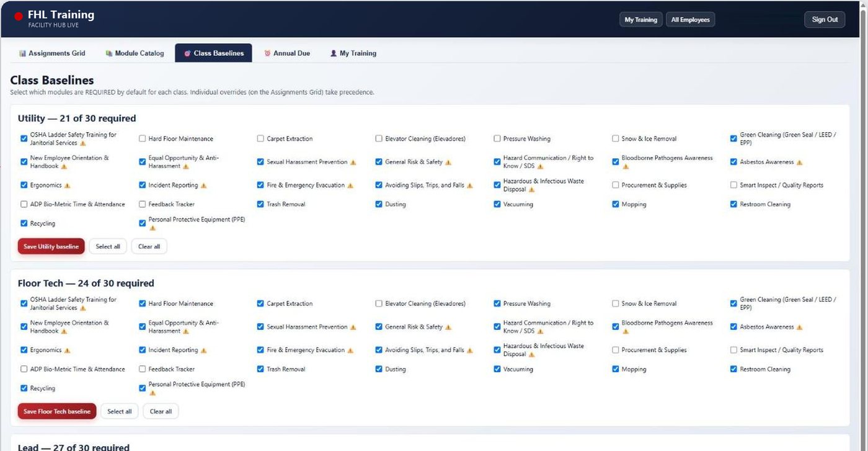Screen dimensions: 868x451
Task: Click the alarm clock icon on Annual Due
Action: point(268,53)
